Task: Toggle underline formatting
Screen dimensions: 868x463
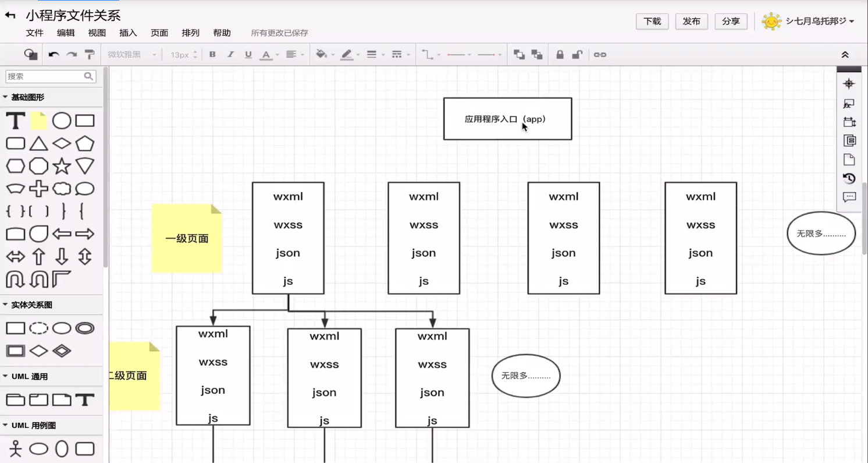Action: coord(248,55)
